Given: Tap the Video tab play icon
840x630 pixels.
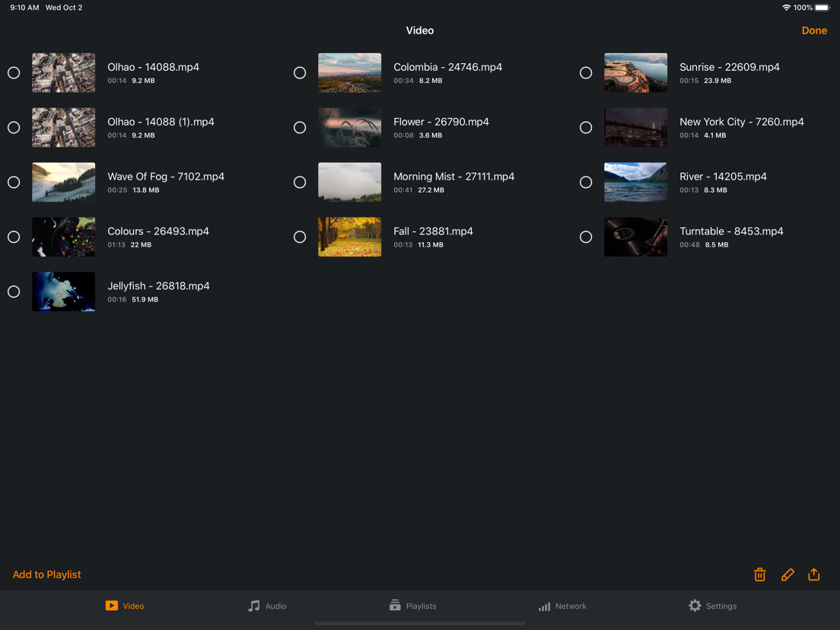Looking at the screenshot, I should (x=111, y=606).
